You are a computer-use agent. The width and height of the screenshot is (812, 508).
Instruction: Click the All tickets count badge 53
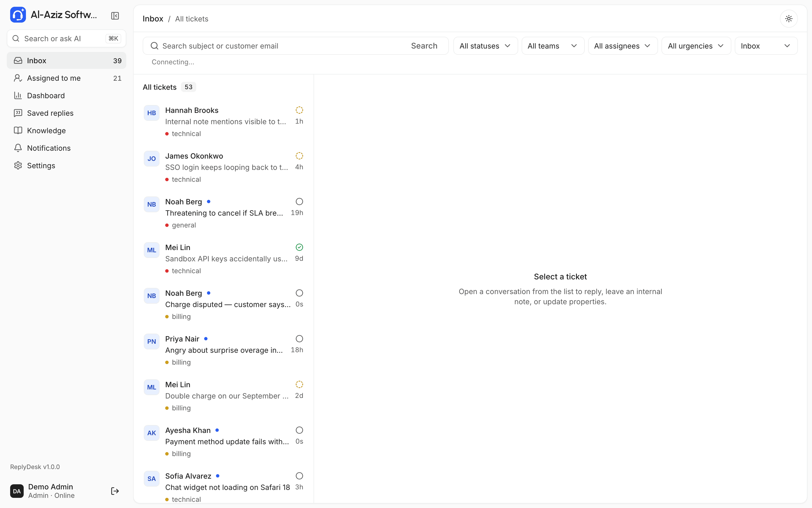tap(188, 87)
